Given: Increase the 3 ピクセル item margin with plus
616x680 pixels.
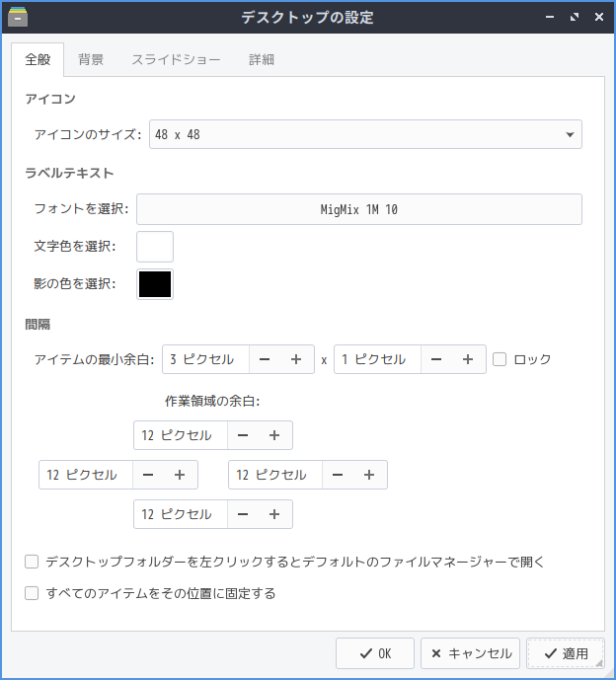Looking at the screenshot, I should click(x=296, y=359).
